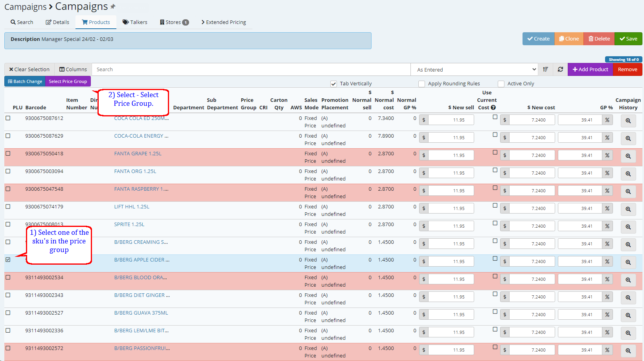Click Select Price Group button
Image resolution: width=644 pixels, height=361 pixels.
(x=68, y=81)
